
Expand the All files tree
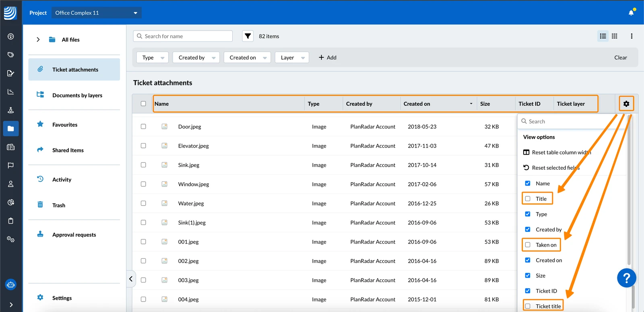click(x=38, y=40)
